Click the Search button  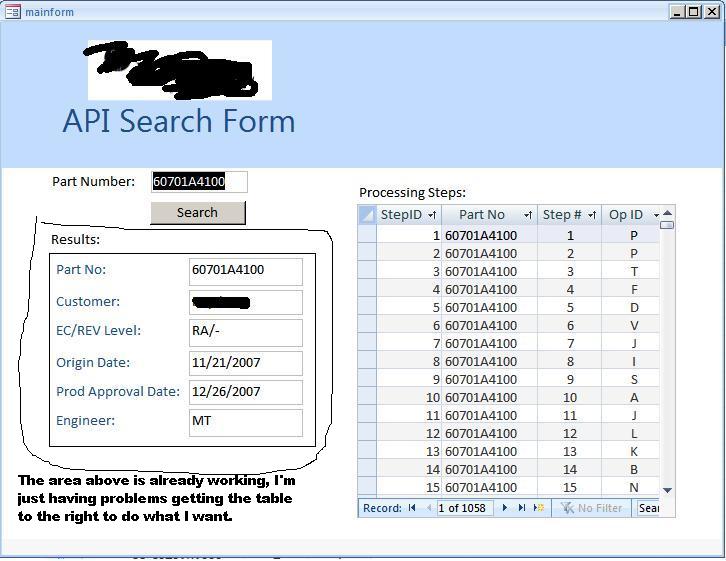[198, 213]
